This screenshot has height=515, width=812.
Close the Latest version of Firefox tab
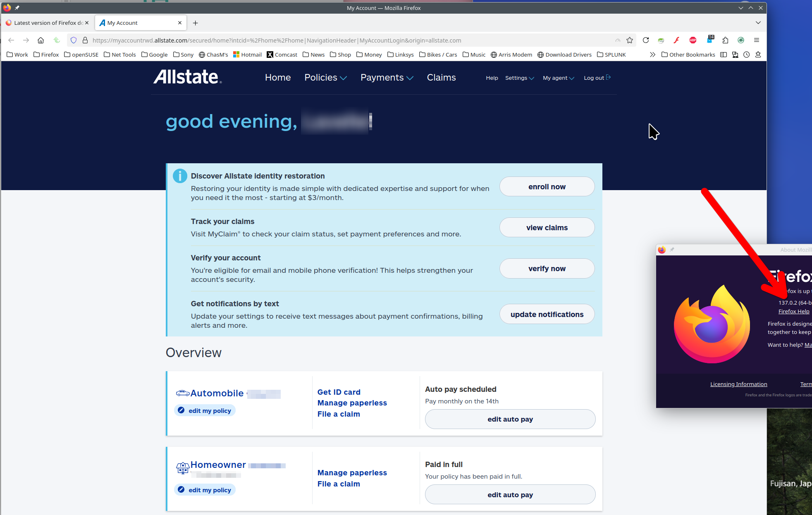pos(87,23)
